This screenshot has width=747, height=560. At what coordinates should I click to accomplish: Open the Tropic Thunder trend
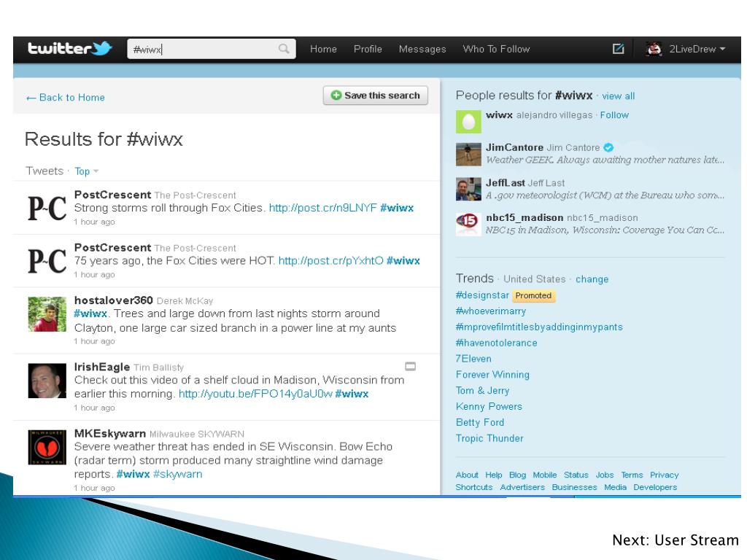[489, 438]
